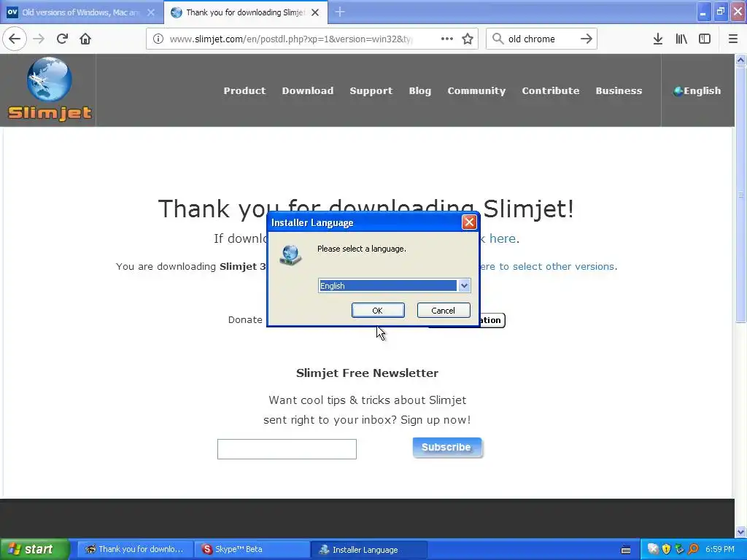The width and height of the screenshot is (747, 560).
Task: Click the vertical scrollbar thumb
Action: (x=740, y=194)
